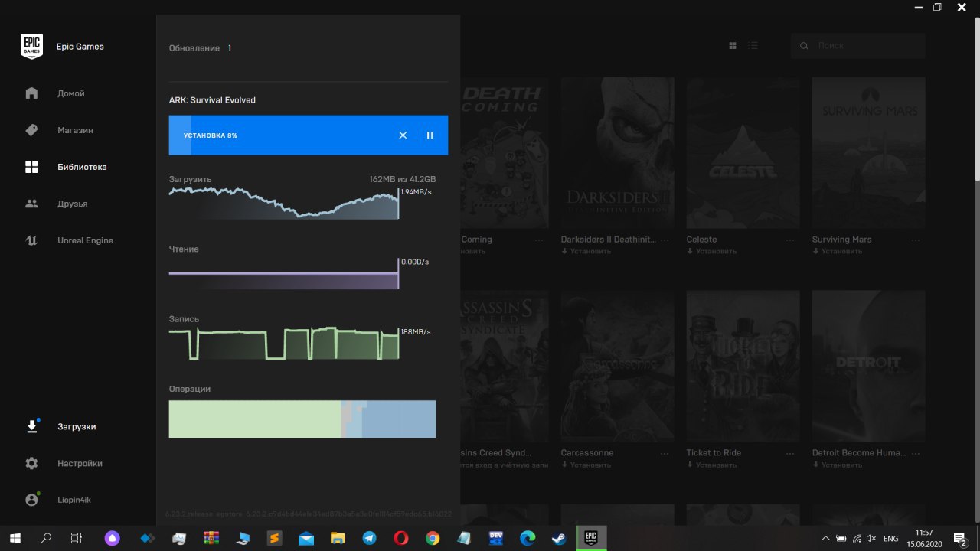Click the Друзья people icon

coord(31,204)
